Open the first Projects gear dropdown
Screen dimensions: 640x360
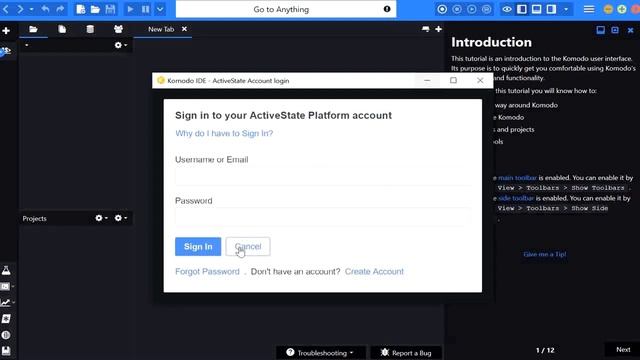101,218
